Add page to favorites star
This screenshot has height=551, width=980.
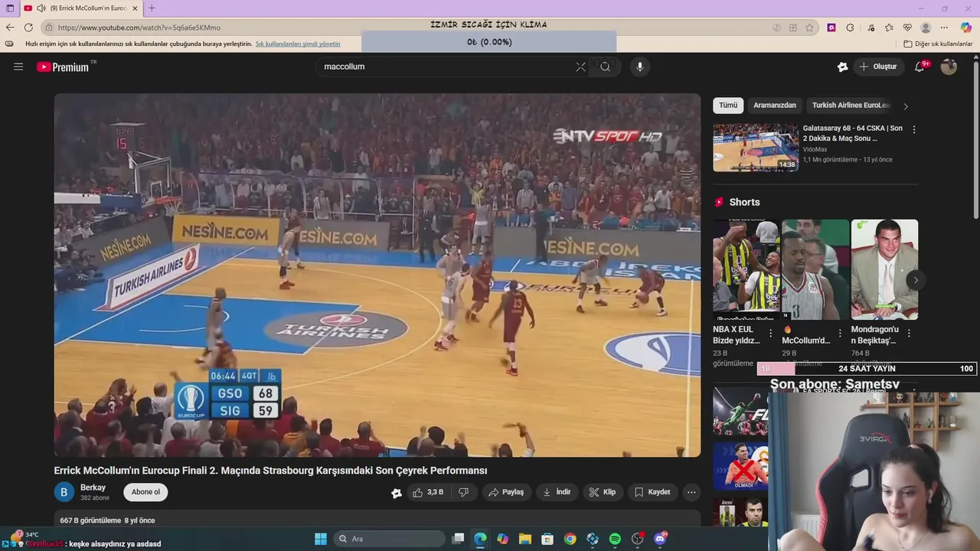click(x=809, y=28)
